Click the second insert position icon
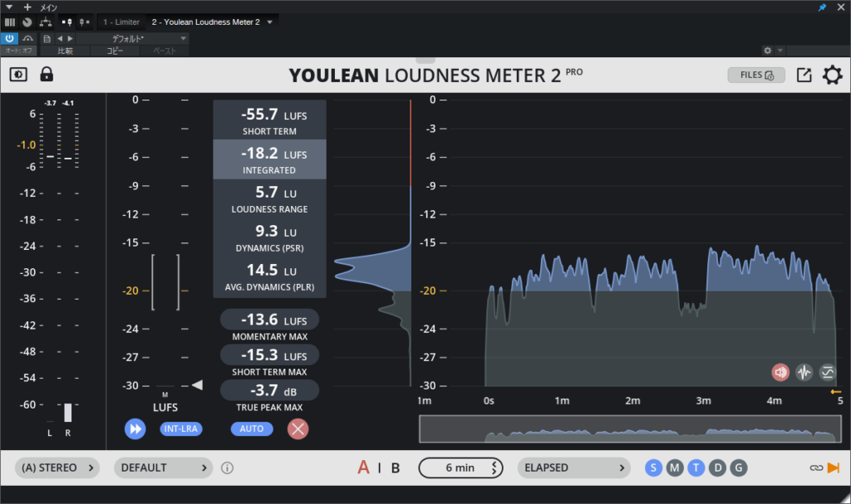This screenshot has width=851, height=504. 84,22
